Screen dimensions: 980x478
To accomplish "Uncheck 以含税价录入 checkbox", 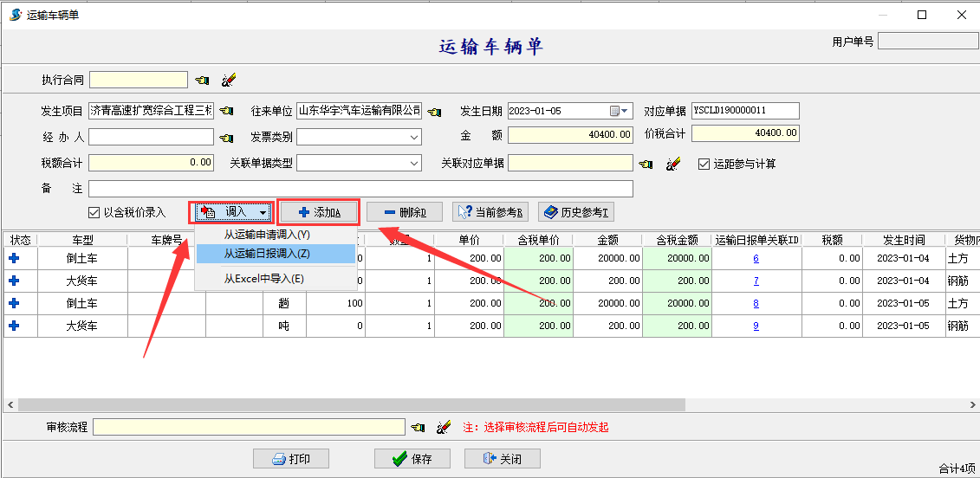I will (x=94, y=212).
